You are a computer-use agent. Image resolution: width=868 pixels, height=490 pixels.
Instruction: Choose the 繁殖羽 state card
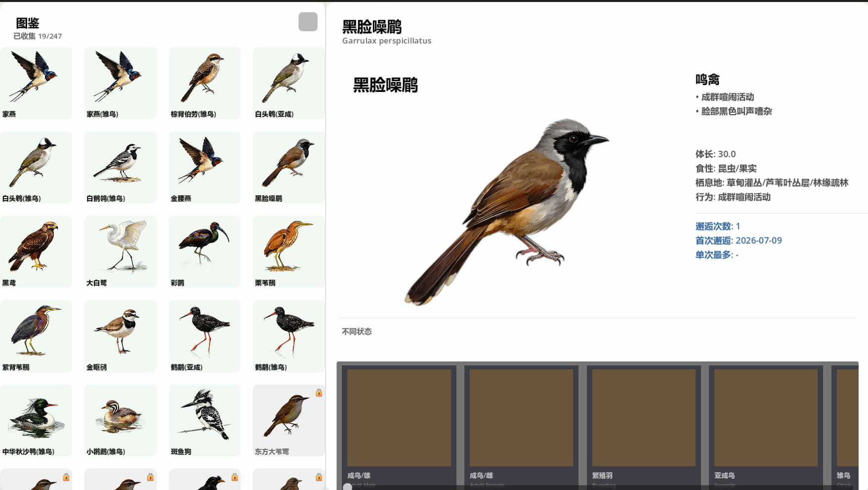point(644,428)
